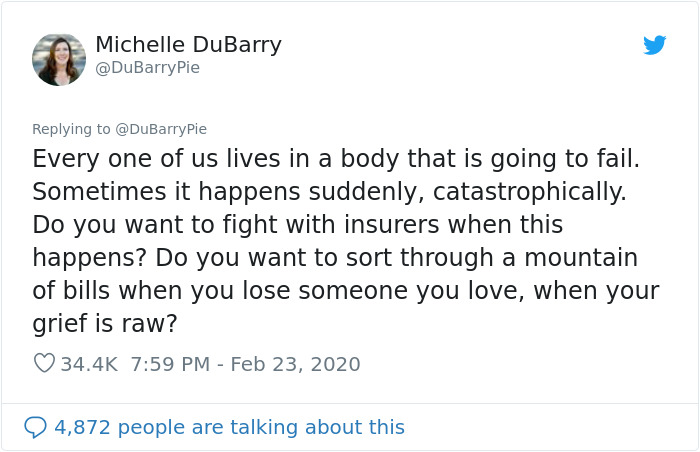Click the 34.4K likes count

click(x=89, y=364)
